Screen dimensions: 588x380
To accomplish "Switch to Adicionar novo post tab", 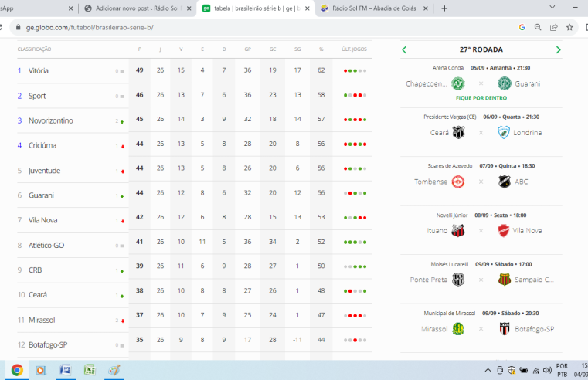I will [x=137, y=8].
